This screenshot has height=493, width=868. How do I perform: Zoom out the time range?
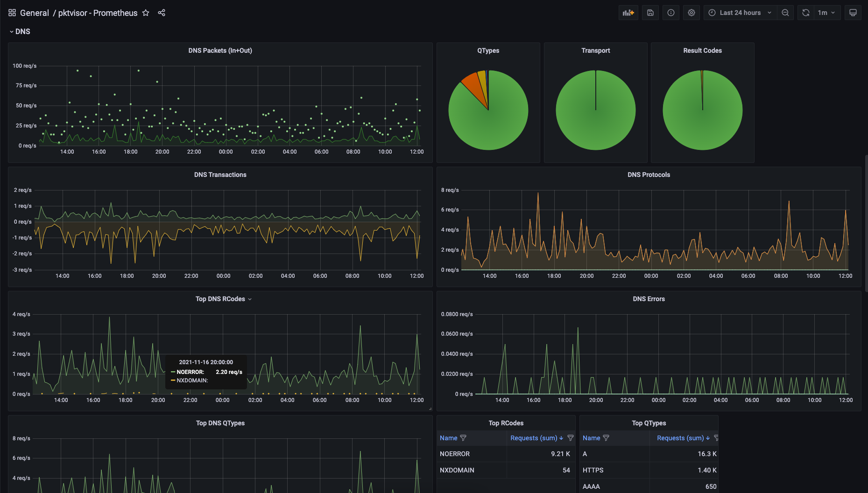tap(785, 13)
